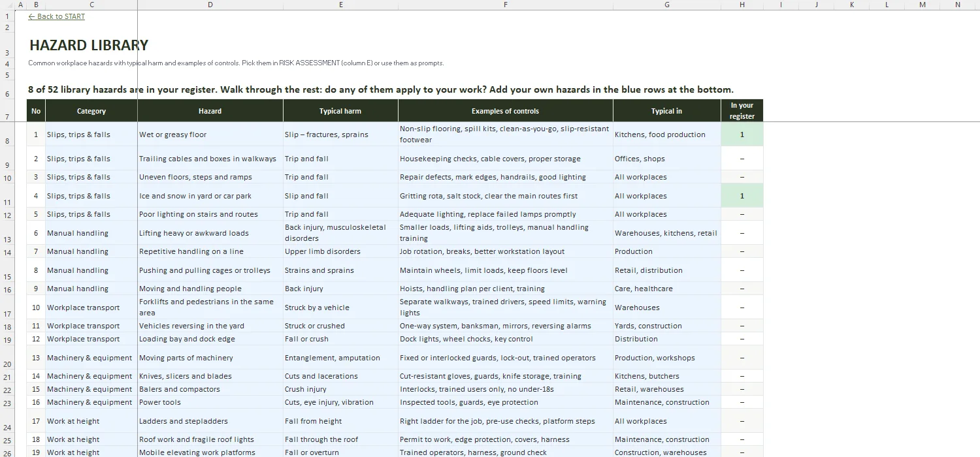Select Balers and compactors cell
The width and height of the screenshot is (980, 457).
(x=210, y=389)
